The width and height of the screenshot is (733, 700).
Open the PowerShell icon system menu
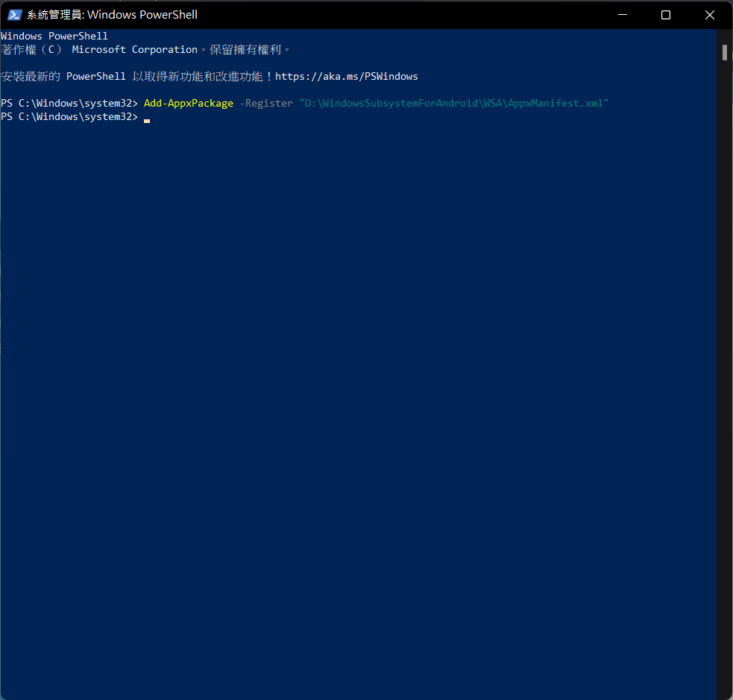(x=14, y=15)
